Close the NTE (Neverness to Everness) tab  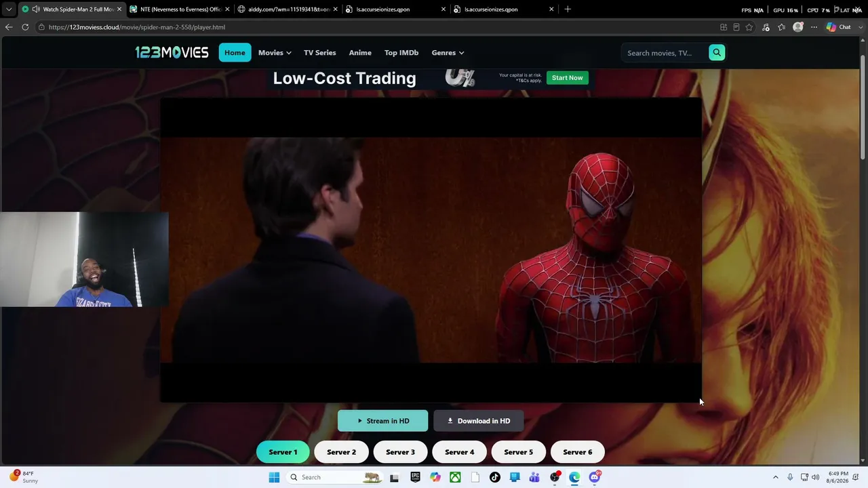coord(226,9)
